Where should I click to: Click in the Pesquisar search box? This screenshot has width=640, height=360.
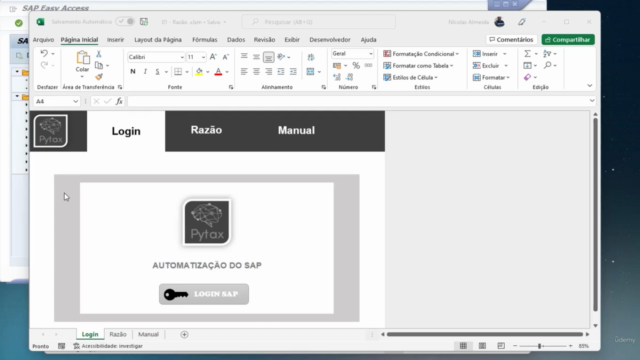319,22
